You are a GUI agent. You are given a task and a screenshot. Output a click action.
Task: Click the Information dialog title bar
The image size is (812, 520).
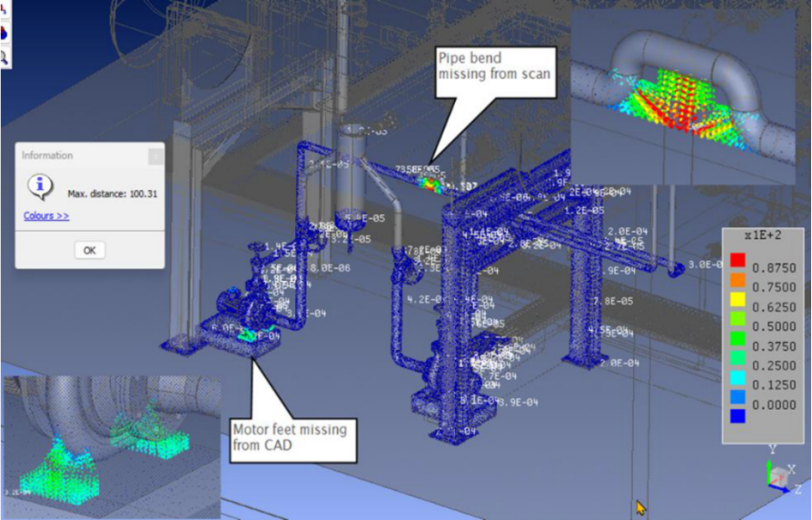[x=80, y=156]
